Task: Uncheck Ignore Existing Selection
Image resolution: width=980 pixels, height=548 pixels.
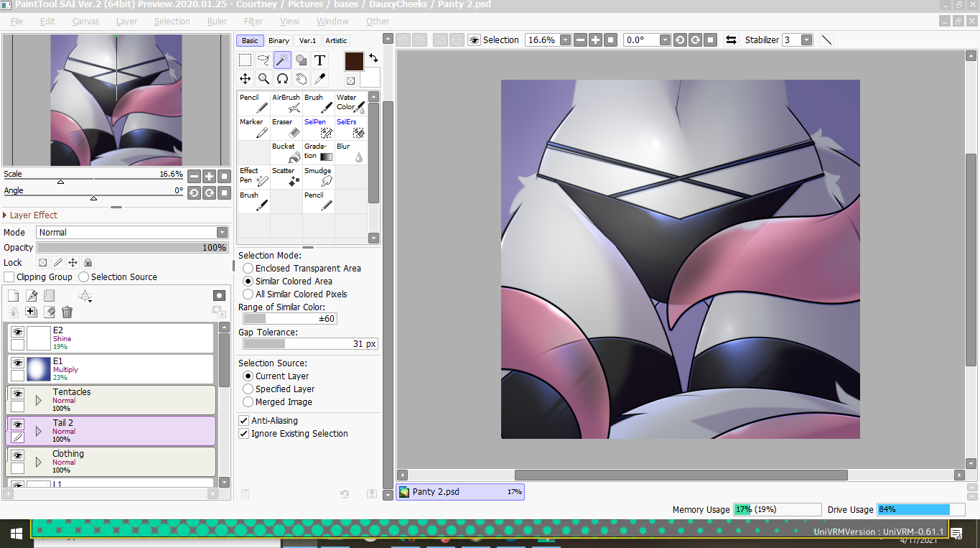Action: point(244,433)
